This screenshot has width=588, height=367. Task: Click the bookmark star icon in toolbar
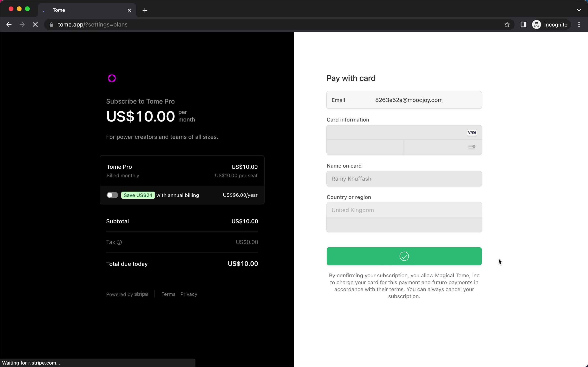507,24
